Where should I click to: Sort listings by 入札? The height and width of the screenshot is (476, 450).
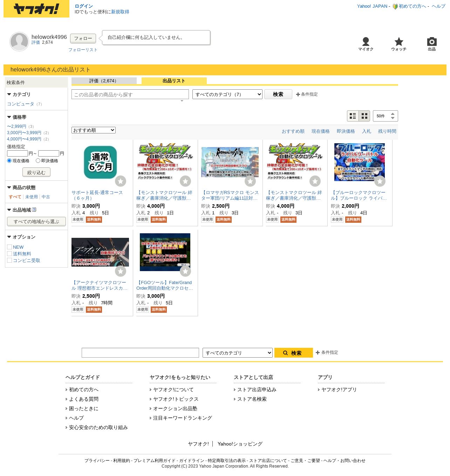coord(367,131)
